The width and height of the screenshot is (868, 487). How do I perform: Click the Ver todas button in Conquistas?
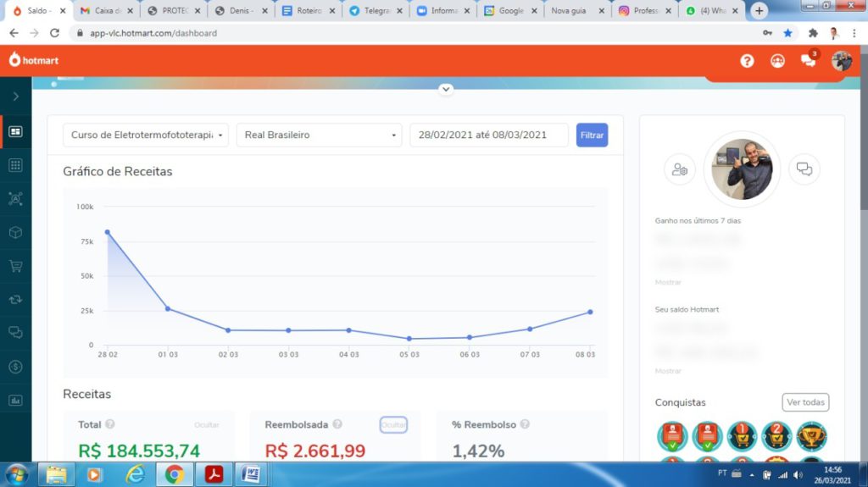[805, 402]
